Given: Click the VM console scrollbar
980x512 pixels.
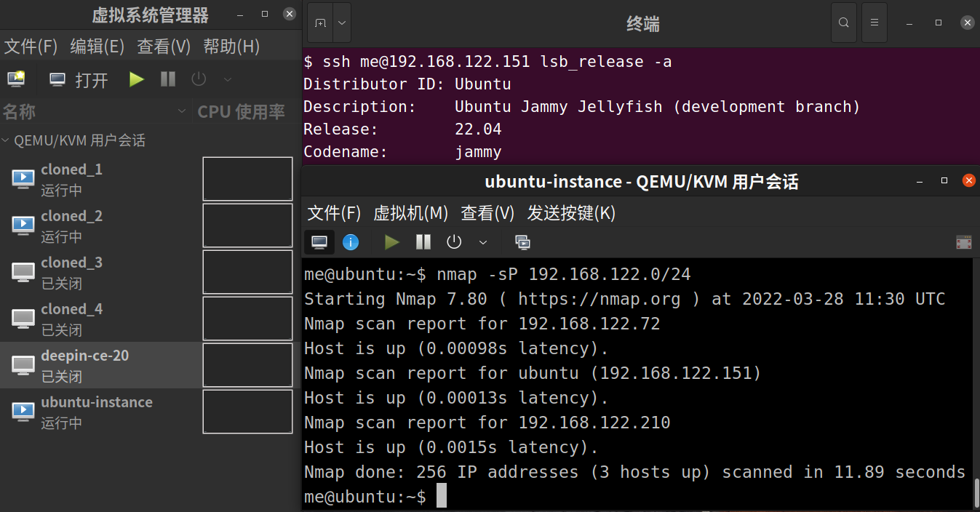Looking at the screenshot, I should coord(976,492).
